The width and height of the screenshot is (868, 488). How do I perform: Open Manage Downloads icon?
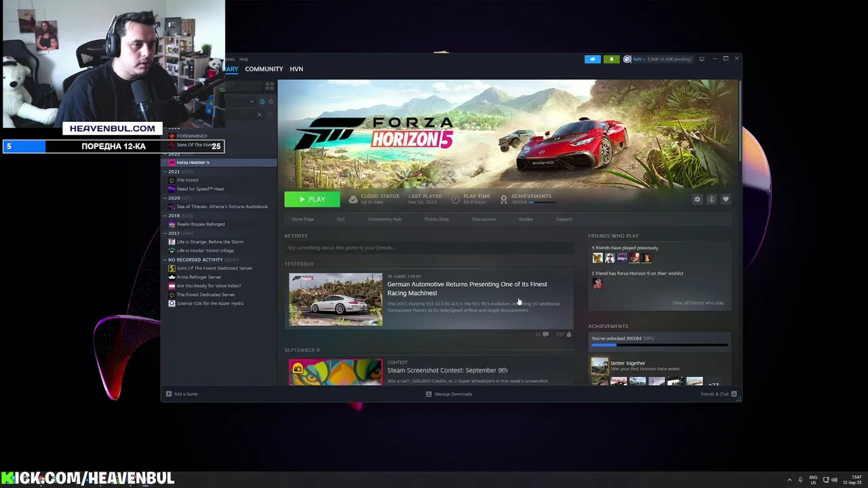(429, 394)
